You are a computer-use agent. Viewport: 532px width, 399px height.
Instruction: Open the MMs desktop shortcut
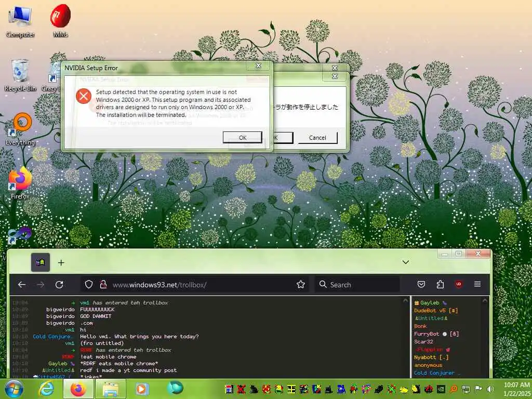[60, 21]
